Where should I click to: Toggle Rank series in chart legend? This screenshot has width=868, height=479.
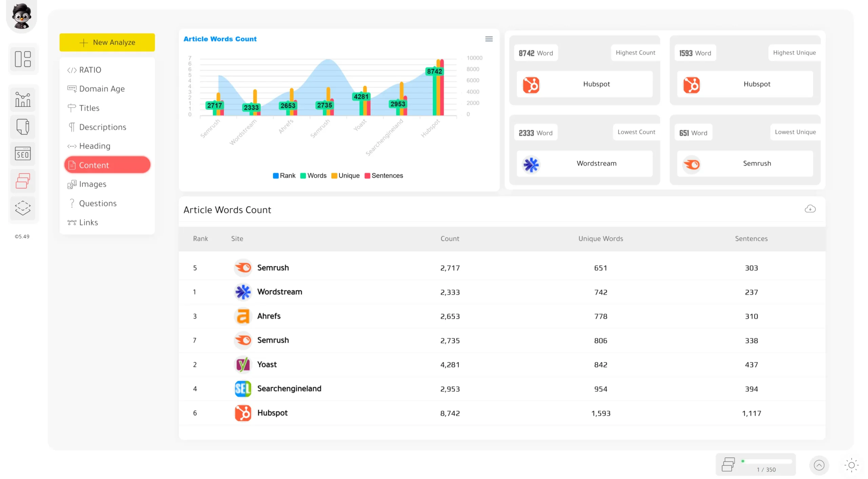coord(284,175)
